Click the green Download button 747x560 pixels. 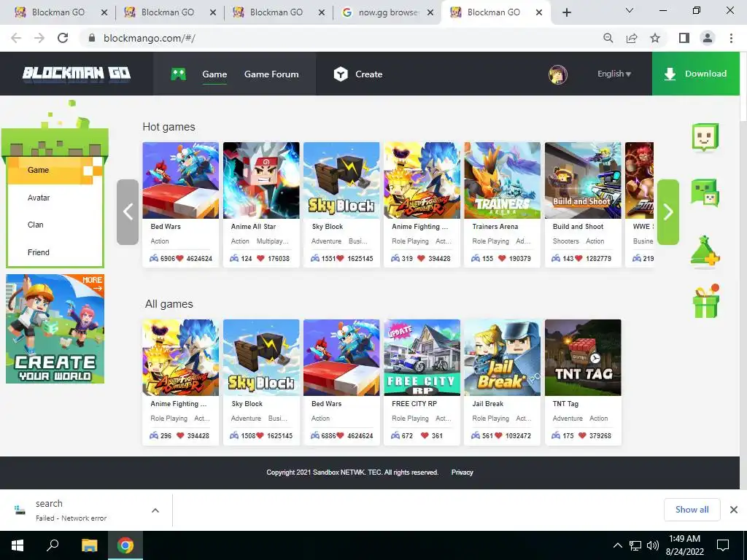click(695, 74)
